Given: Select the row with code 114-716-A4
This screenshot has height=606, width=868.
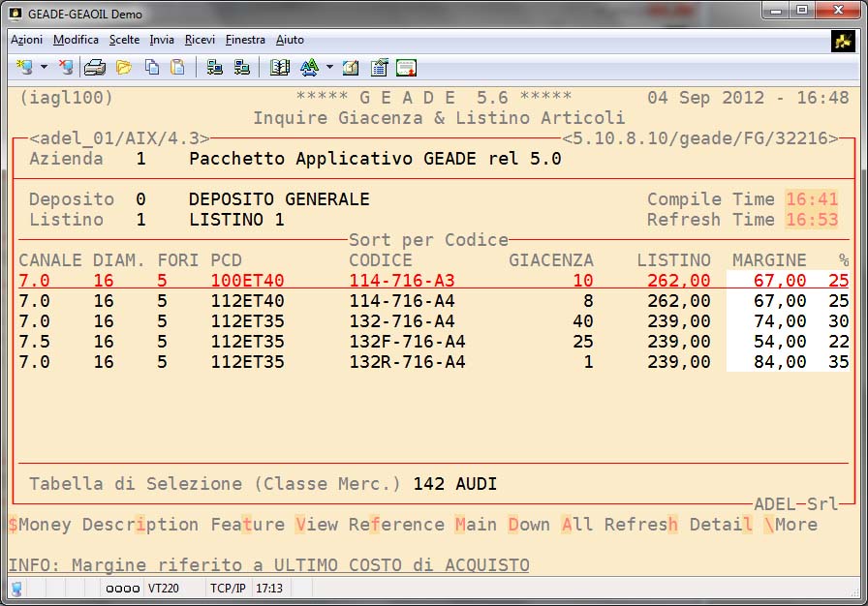Looking at the screenshot, I should 401,301.
